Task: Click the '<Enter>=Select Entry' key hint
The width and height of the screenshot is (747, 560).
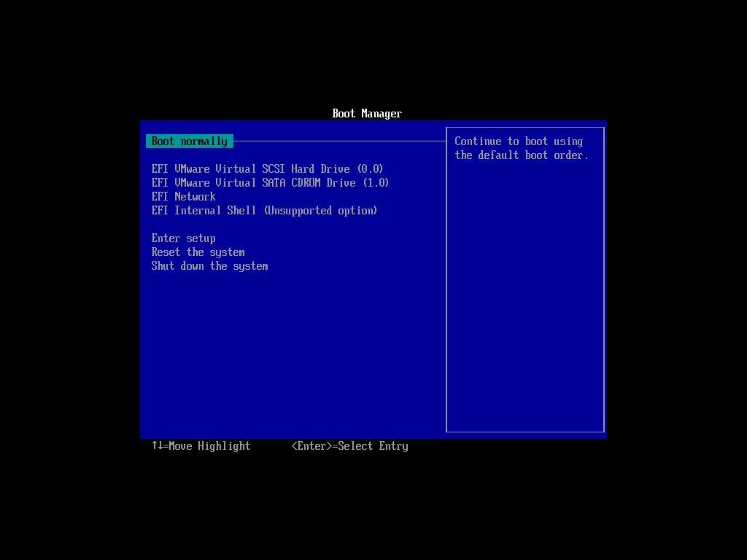Action: click(349, 446)
